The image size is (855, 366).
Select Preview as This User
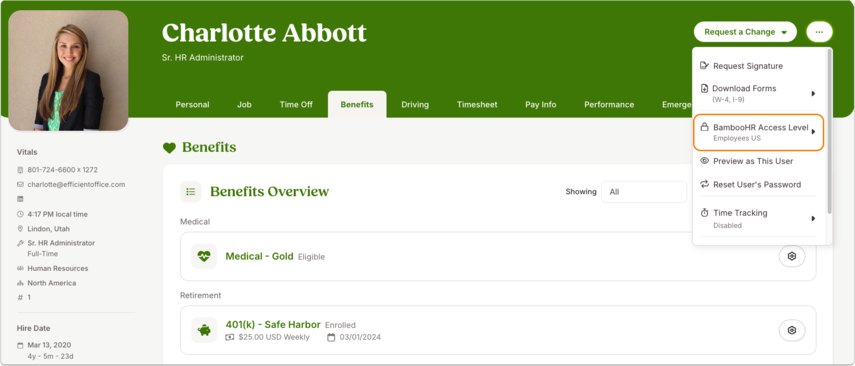[753, 161]
